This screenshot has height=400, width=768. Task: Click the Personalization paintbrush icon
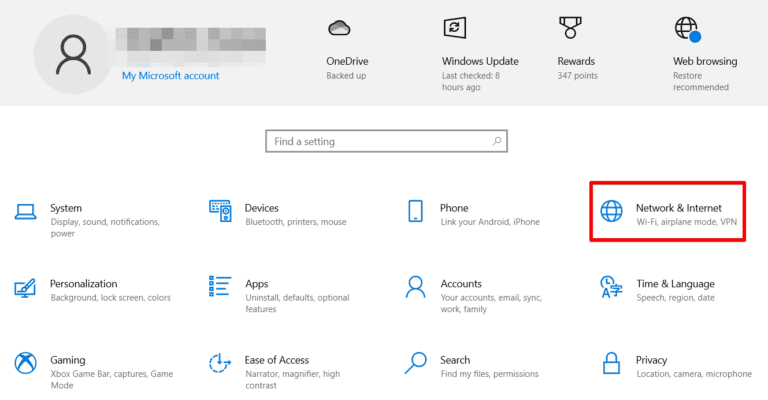(25, 288)
